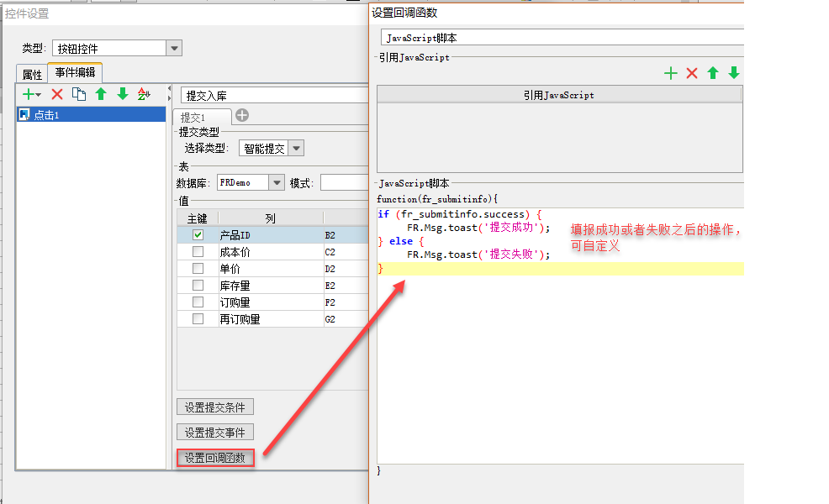The width and height of the screenshot is (829, 504).
Task: Add a new event with green plus icon
Action: 31,95
